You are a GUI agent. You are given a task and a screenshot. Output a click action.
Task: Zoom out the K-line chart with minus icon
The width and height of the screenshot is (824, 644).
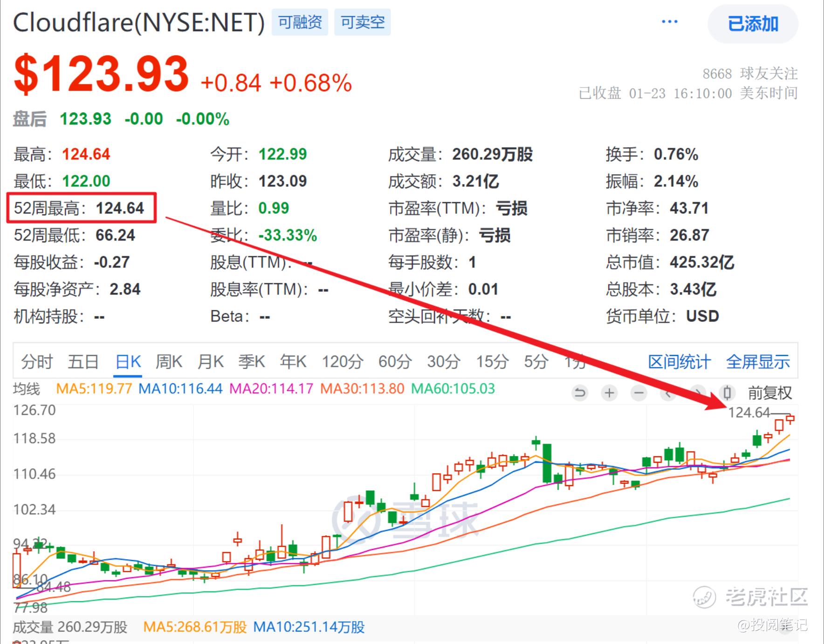639,393
